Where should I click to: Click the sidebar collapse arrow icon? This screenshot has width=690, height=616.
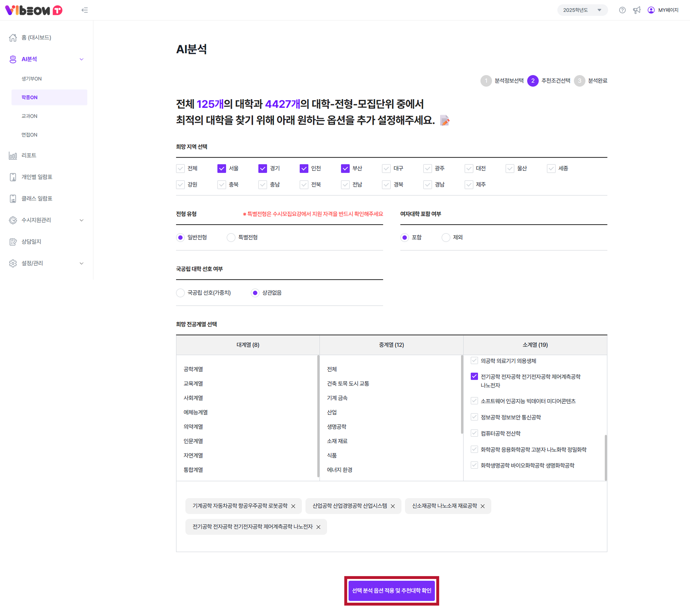pos(85,10)
